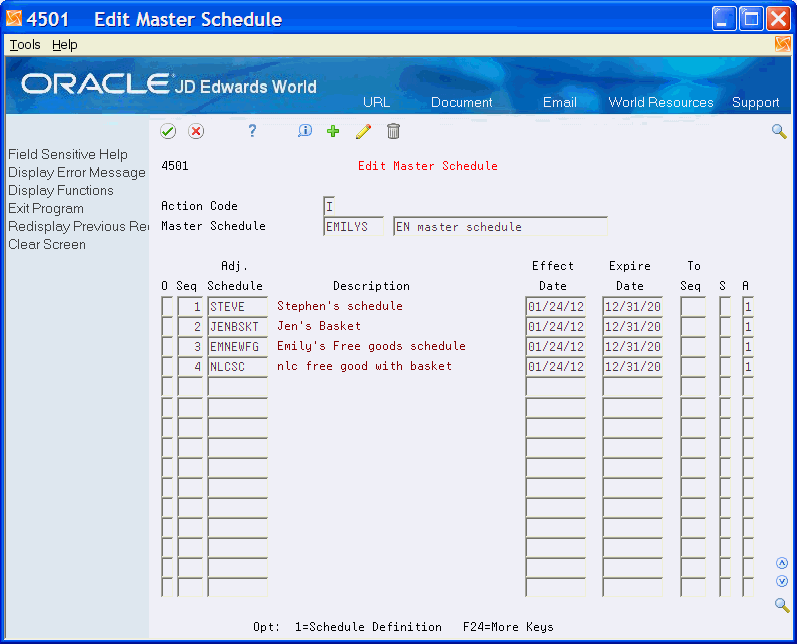Viewport: 797px width, 644px height.
Task: Click Stephen's schedule description text
Action: (340, 306)
